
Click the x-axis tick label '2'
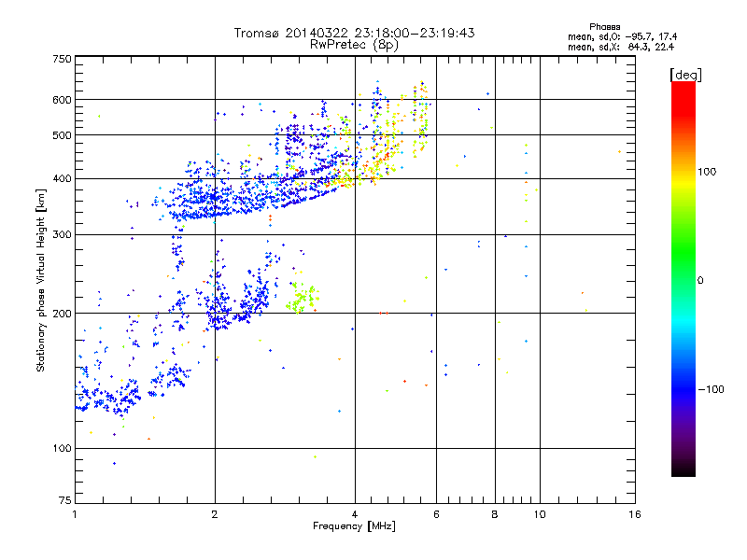pos(215,514)
